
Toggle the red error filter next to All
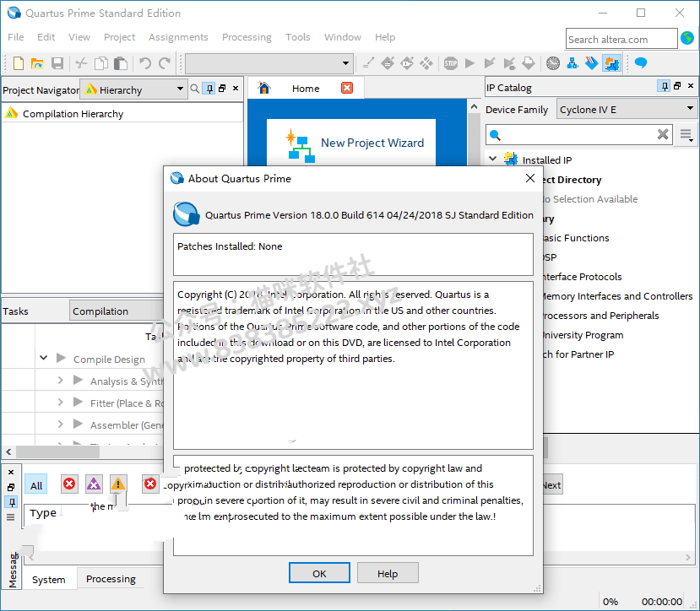tap(69, 484)
